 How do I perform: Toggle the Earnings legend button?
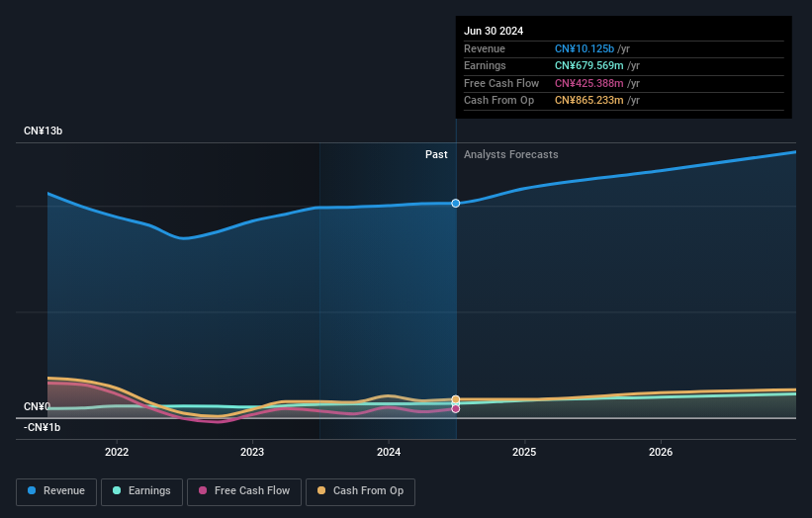pos(141,491)
